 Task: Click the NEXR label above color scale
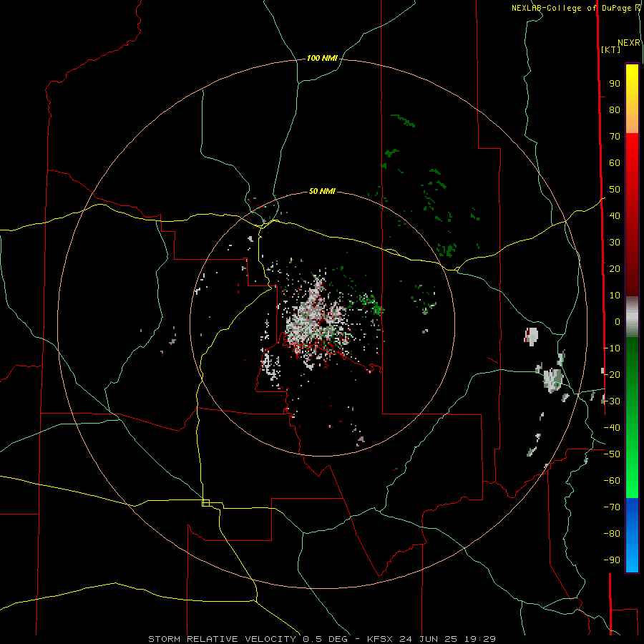click(629, 43)
